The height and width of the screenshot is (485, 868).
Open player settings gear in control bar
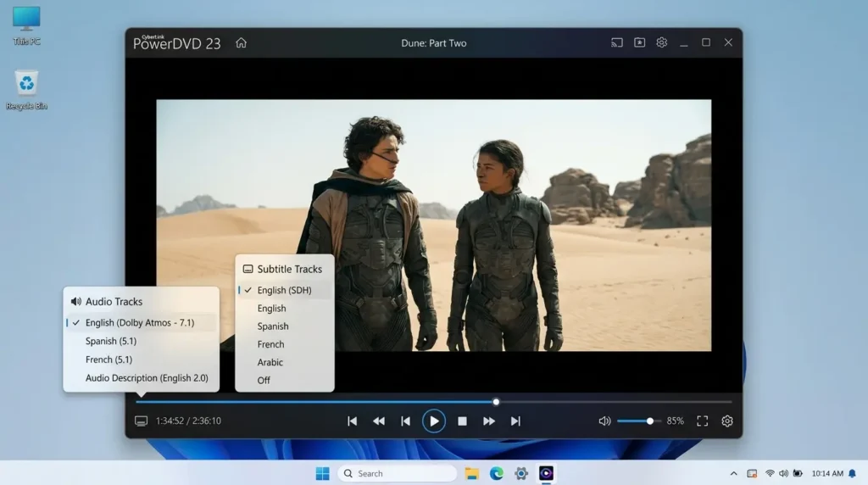pyautogui.click(x=727, y=421)
